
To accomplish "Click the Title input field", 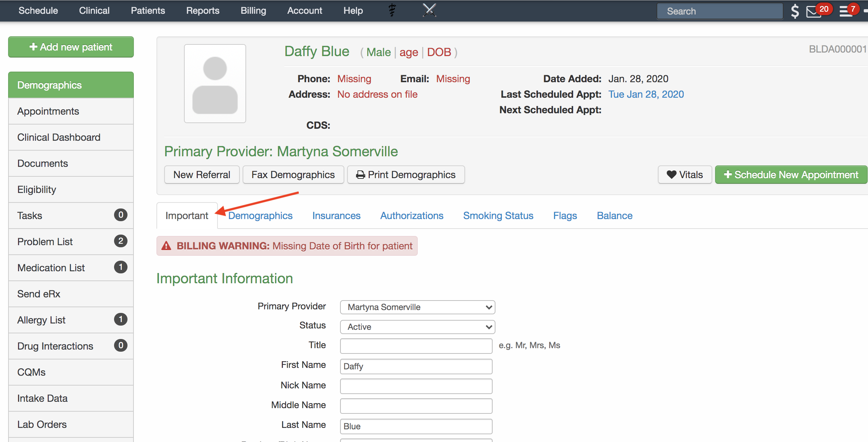I will pos(416,346).
